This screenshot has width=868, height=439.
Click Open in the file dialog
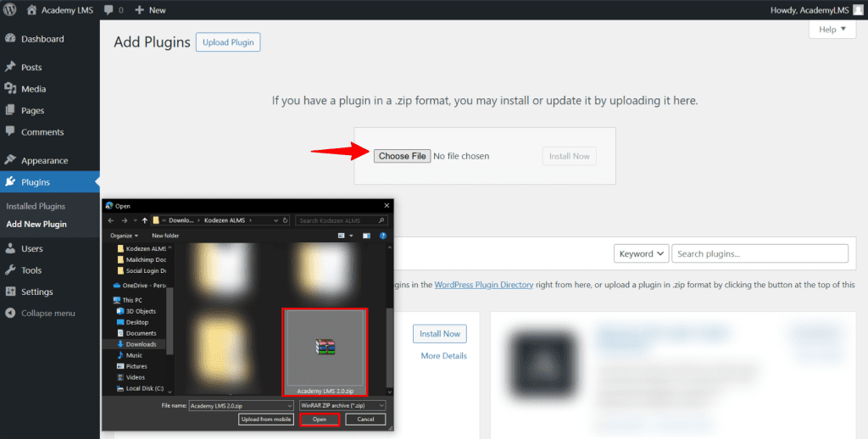coord(320,420)
